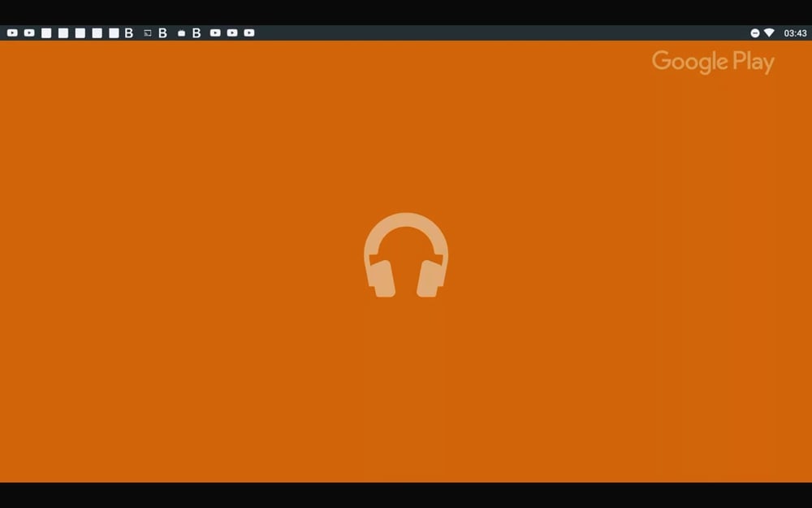Tap the B icon between cast and briefcase icons
This screenshot has height=508, width=812.
(x=162, y=33)
